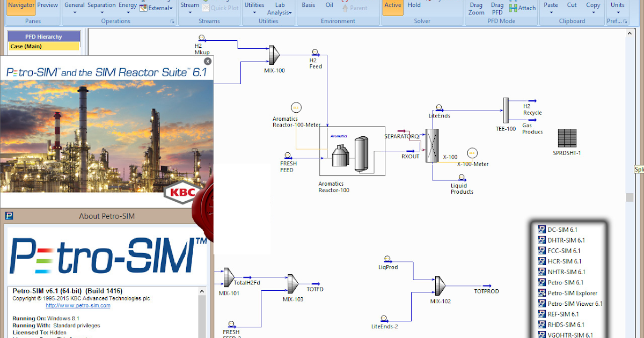The height and width of the screenshot is (338, 644).
Task: Click the Cut button in Clipboard
Action: [x=572, y=5]
